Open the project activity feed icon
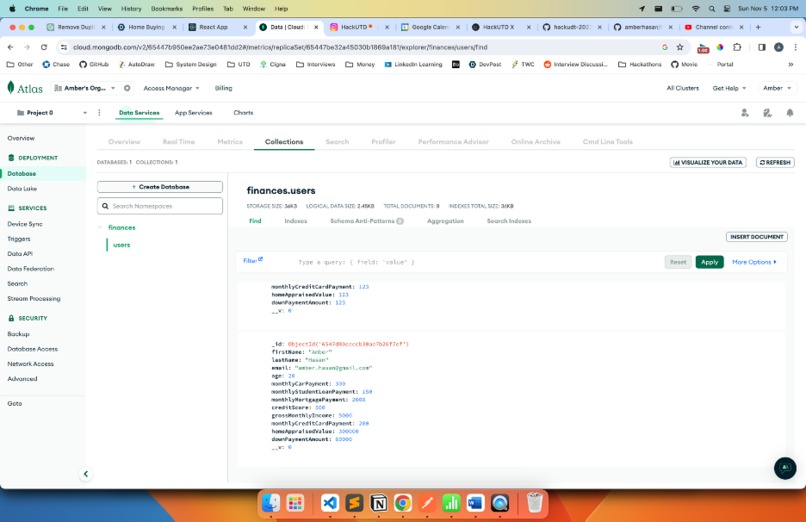 coord(767,113)
